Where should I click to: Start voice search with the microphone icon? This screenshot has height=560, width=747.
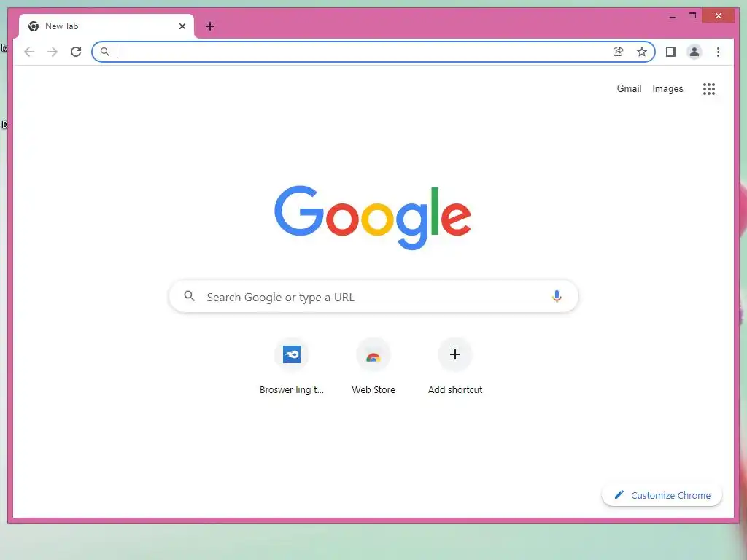point(557,296)
